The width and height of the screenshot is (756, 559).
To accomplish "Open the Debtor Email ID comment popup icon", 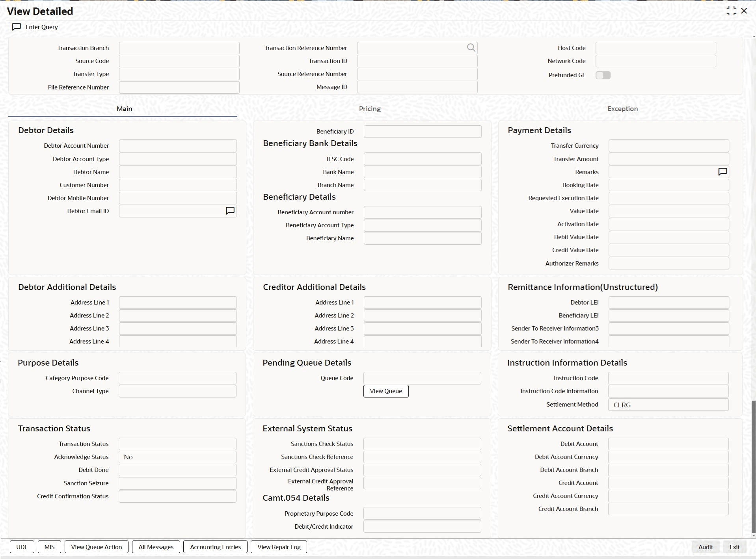I will 230,211.
